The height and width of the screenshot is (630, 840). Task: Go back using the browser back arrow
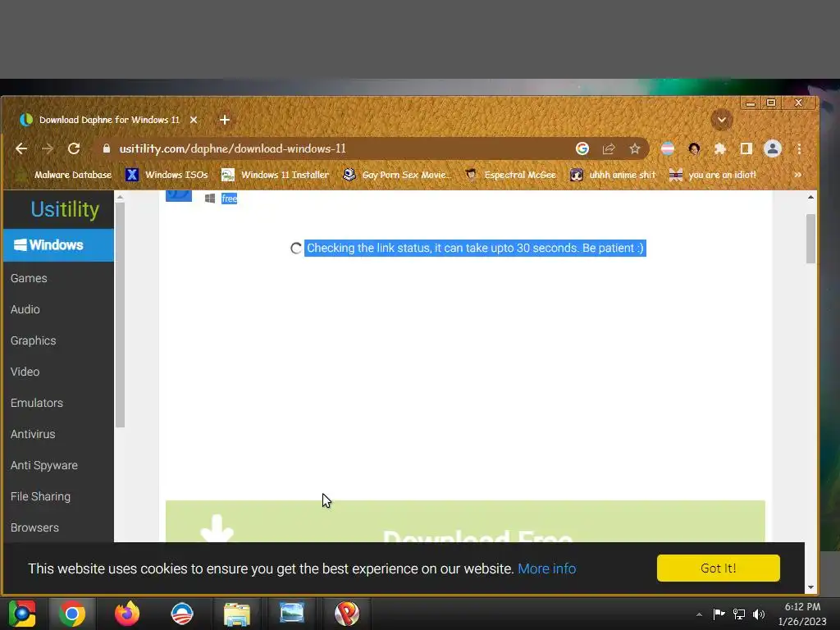21,149
